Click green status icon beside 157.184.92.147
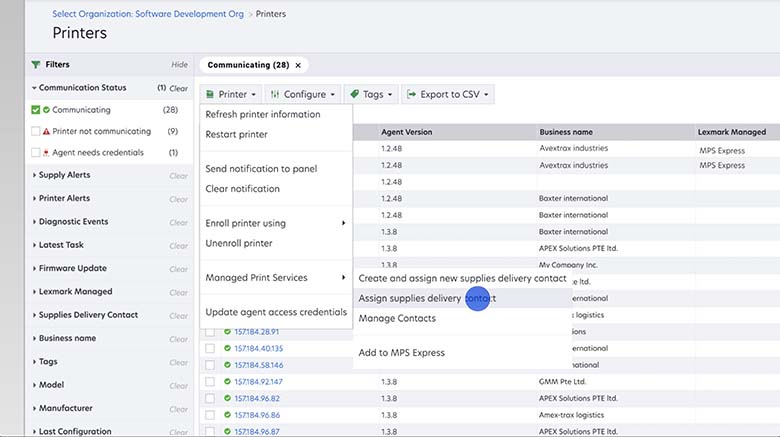 pos(228,381)
